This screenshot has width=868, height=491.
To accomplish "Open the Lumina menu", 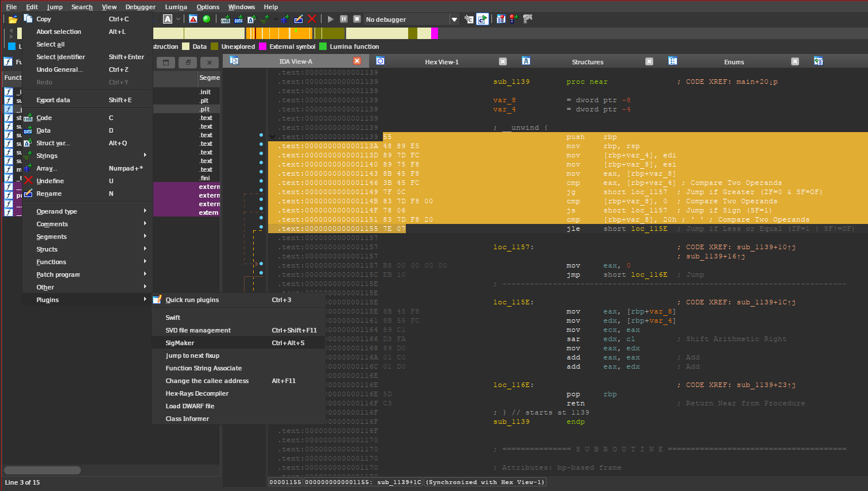I will coord(176,7).
